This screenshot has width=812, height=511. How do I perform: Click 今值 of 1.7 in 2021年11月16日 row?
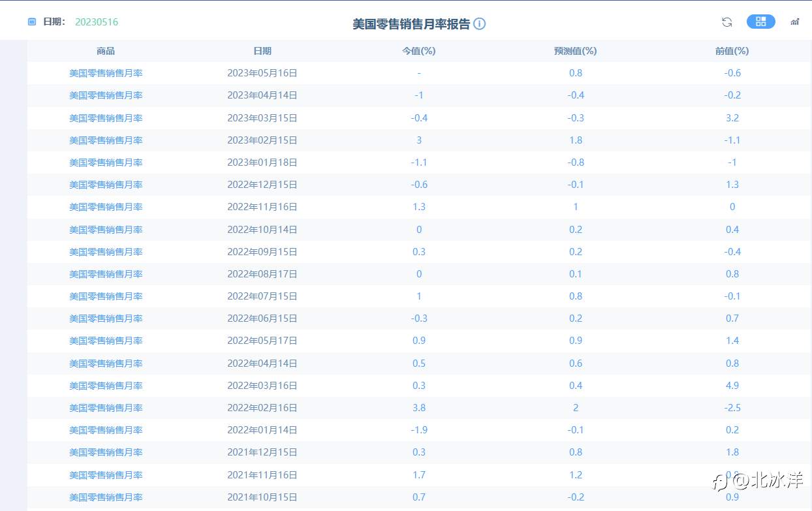coord(419,475)
